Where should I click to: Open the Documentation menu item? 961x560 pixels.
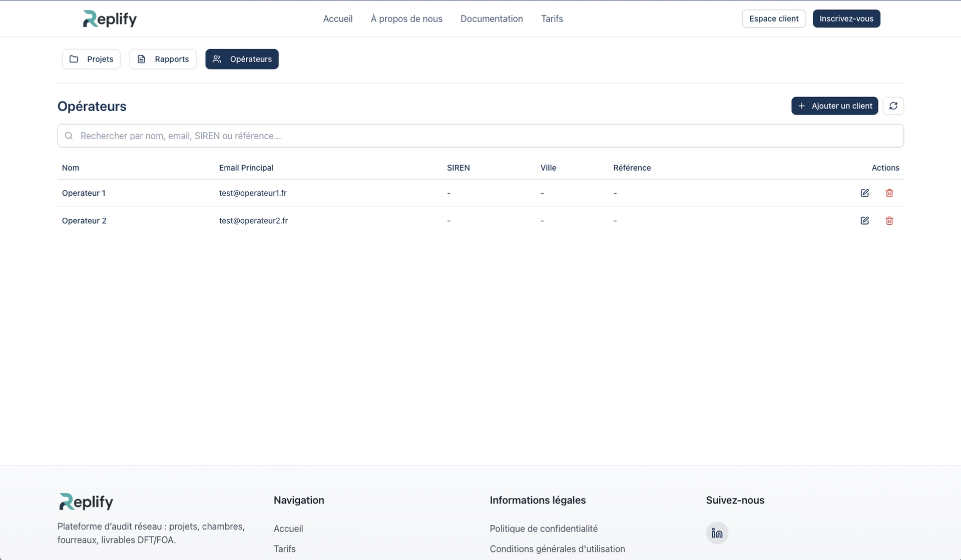click(492, 19)
